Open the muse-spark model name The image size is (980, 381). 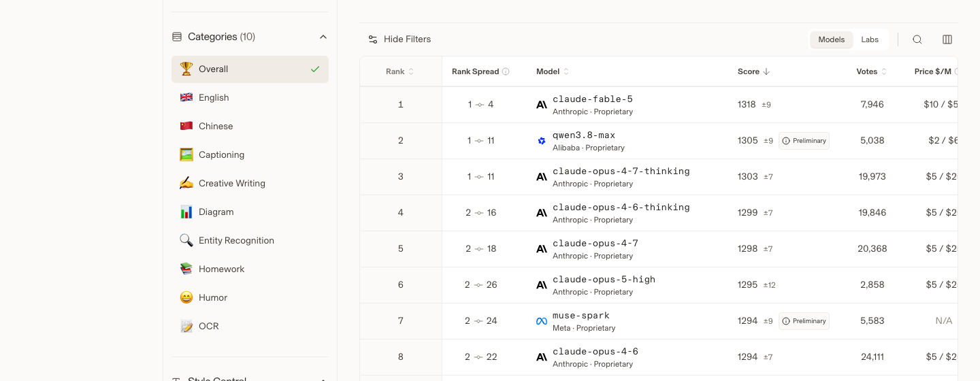581,316
